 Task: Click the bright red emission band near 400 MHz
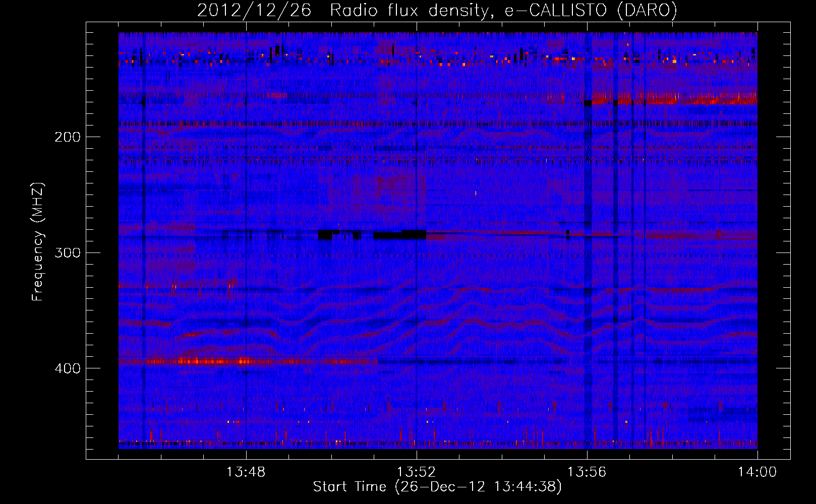247,361
